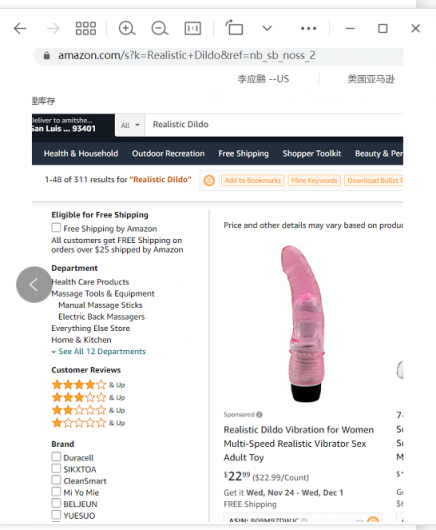This screenshot has height=530, width=436.
Task: Enable Free Shipping by Amazon checkbox
Action: pos(56,227)
